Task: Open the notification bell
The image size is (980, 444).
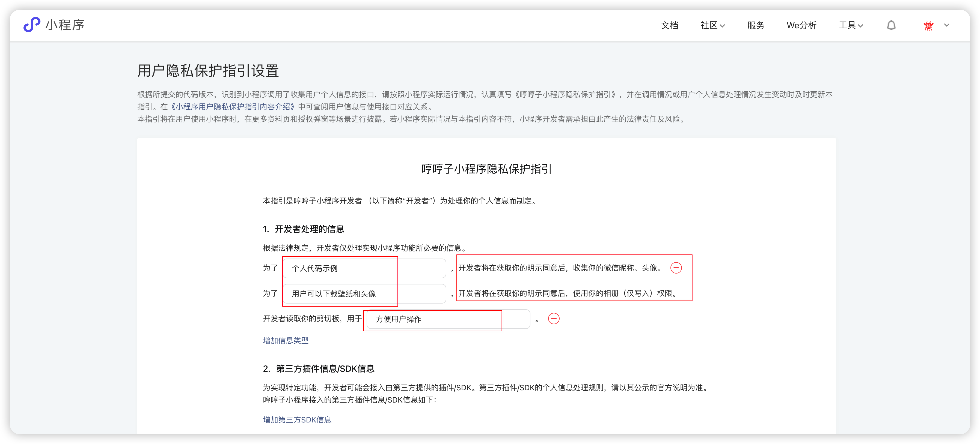Action: point(891,25)
